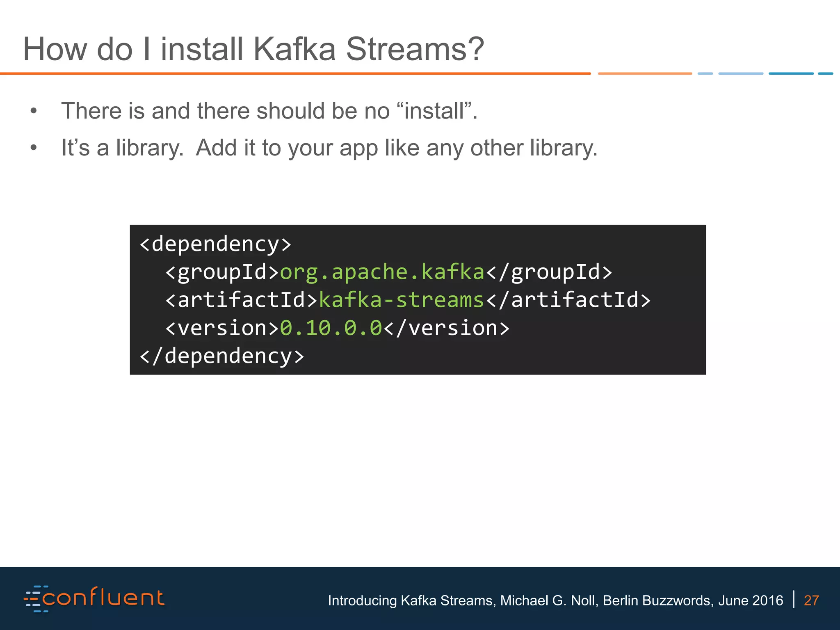
Task: Click the closing </dependency> tag line
Action: click(222, 356)
